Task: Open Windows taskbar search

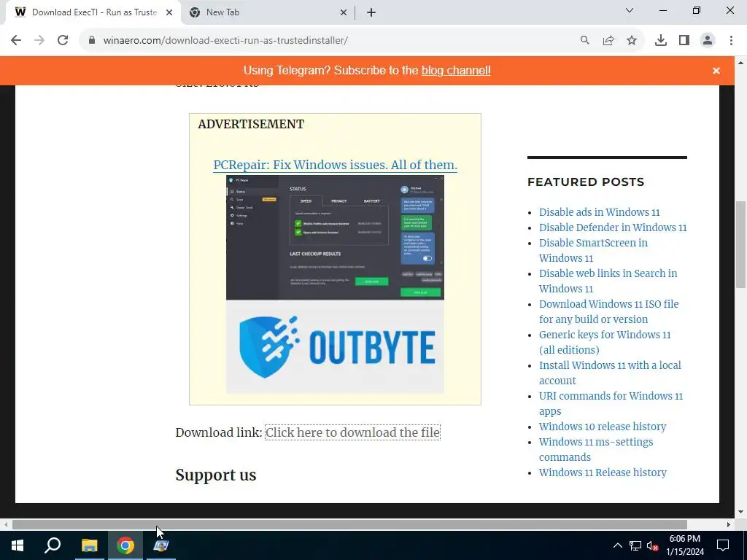Action: (53, 545)
